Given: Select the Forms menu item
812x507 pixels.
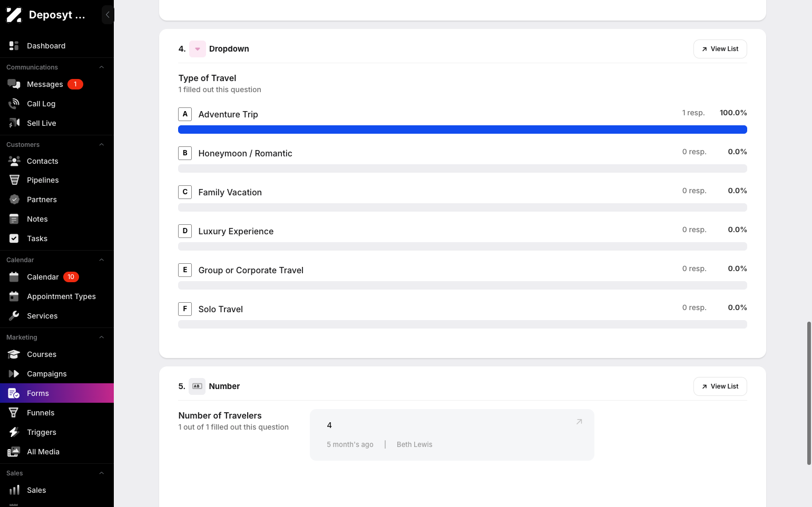Looking at the screenshot, I should tap(57, 393).
